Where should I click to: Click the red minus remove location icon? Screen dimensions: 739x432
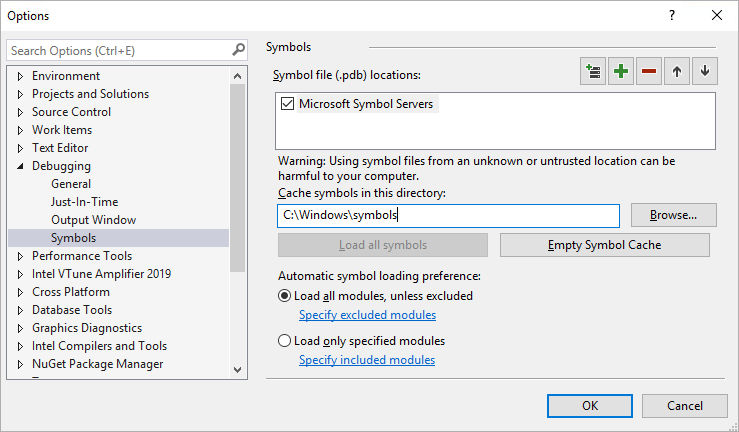click(x=649, y=72)
